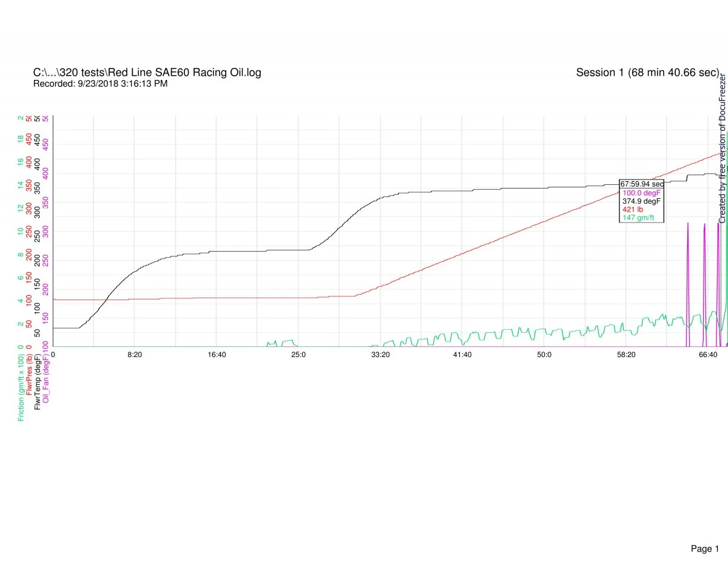Screen dimensions: 728x562
Task: Select the 66:40 time axis marker
Action: [707, 354]
